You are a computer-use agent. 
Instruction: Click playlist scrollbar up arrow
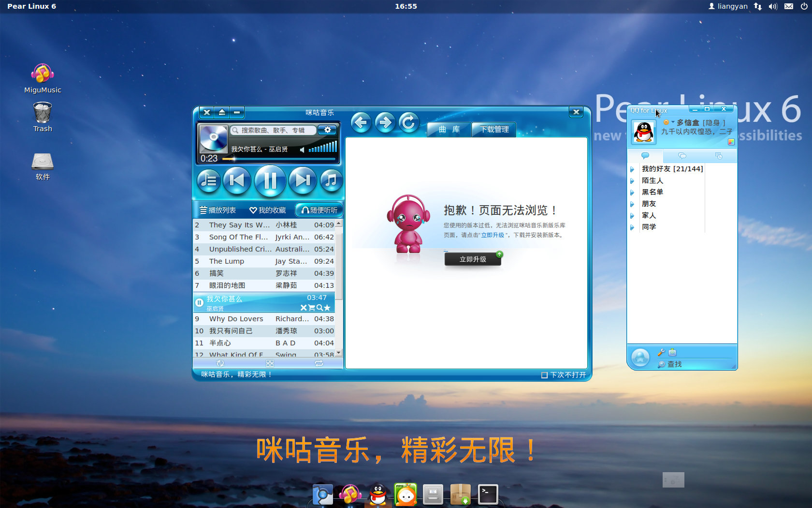click(x=339, y=224)
